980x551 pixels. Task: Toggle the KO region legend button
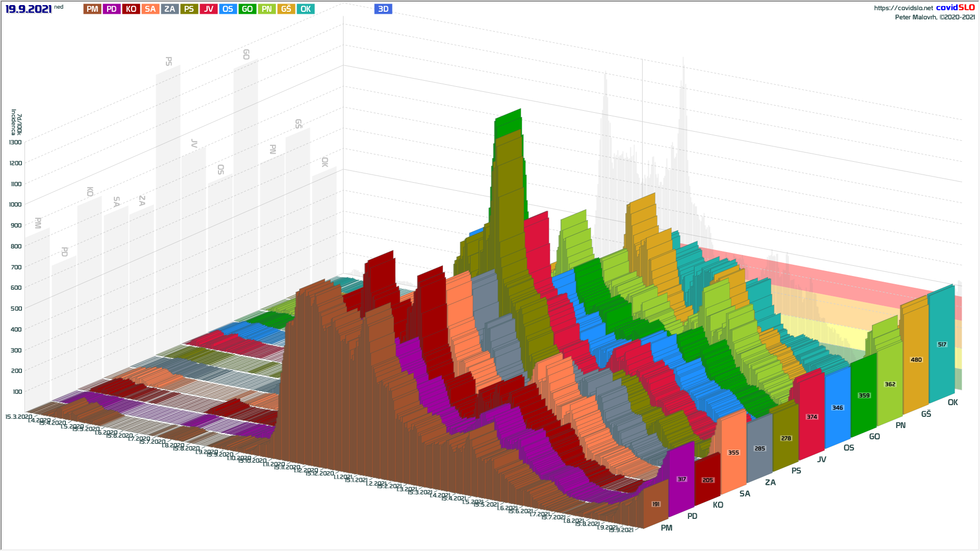click(x=131, y=9)
